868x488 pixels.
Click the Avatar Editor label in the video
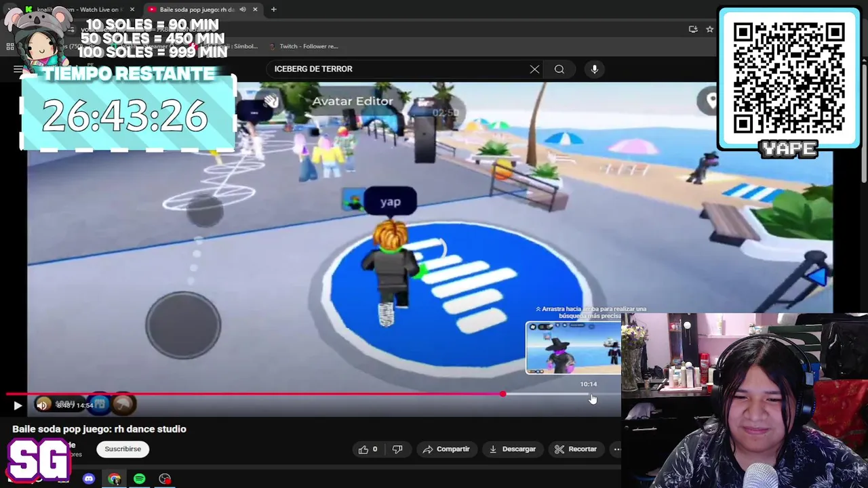[x=353, y=101]
